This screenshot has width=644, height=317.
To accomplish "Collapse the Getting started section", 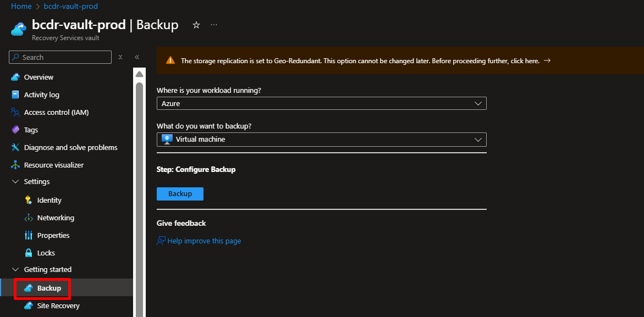I will pyautogui.click(x=15, y=270).
